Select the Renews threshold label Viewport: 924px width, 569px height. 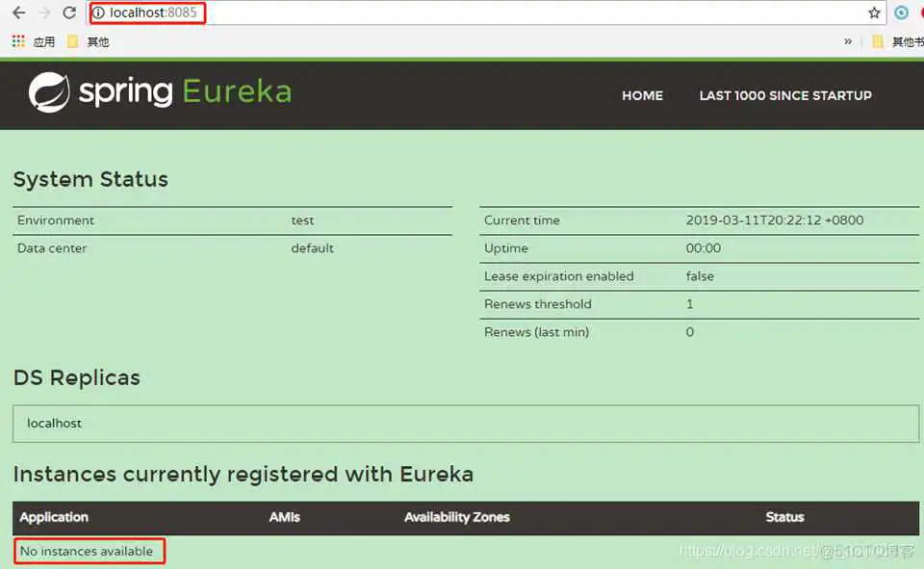click(538, 304)
